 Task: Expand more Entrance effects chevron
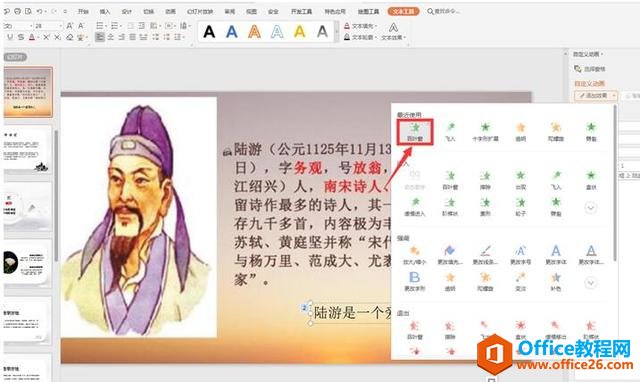(x=590, y=208)
